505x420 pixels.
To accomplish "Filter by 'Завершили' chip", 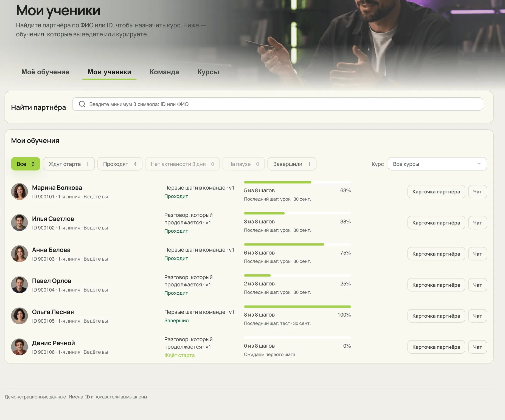I will (x=292, y=164).
